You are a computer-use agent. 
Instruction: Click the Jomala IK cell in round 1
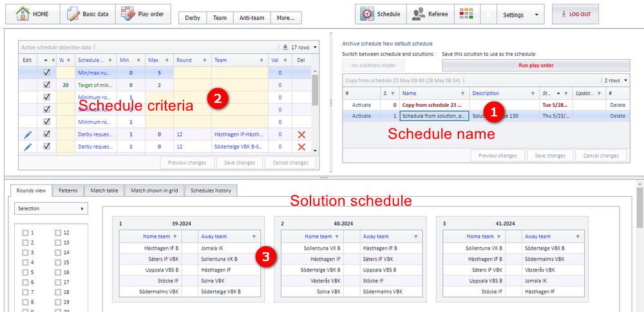(x=229, y=248)
